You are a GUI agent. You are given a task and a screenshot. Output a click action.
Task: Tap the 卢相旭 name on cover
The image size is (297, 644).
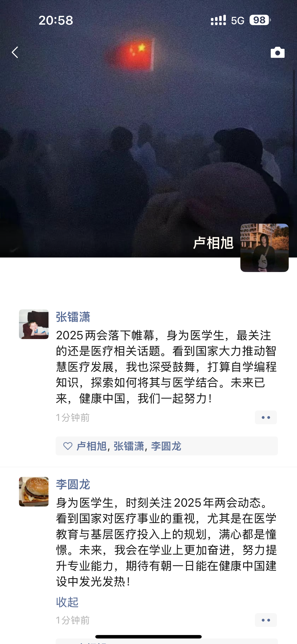213,243
